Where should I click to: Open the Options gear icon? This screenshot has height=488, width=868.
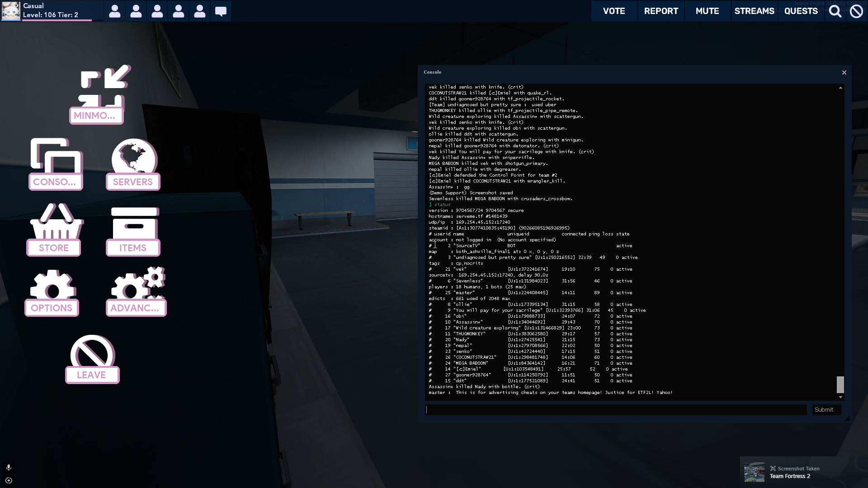(x=52, y=285)
